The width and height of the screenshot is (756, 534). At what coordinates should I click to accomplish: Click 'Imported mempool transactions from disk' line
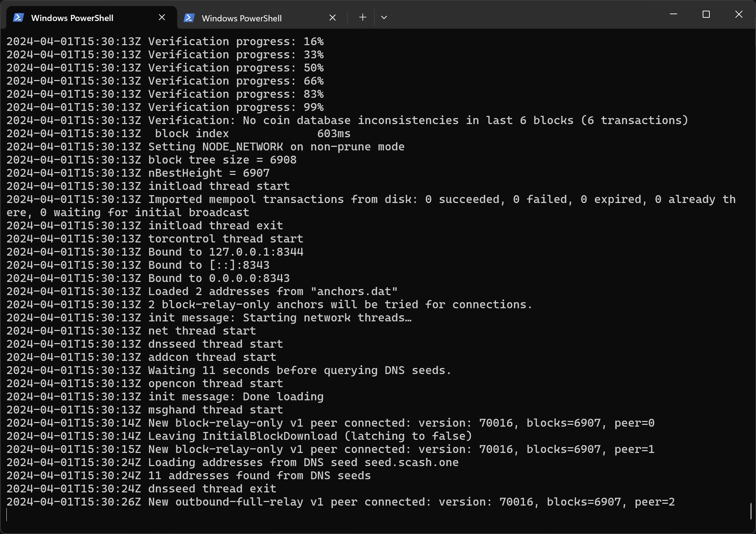(x=371, y=199)
